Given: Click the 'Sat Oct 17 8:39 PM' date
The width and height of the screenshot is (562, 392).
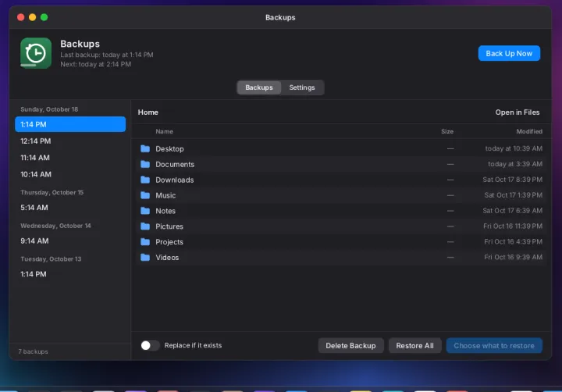Looking at the screenshot, I should click(512, 180).
